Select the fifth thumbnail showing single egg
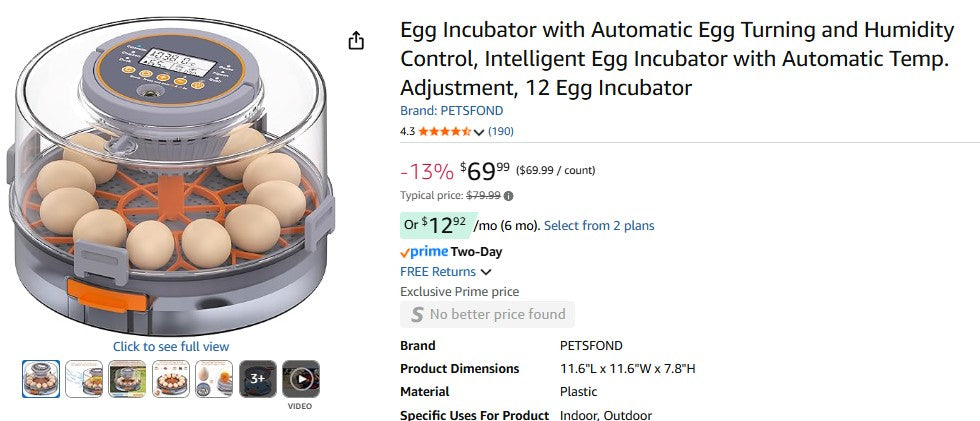Image resolution: width=980 pixels, height=421 pixels. 214,379
